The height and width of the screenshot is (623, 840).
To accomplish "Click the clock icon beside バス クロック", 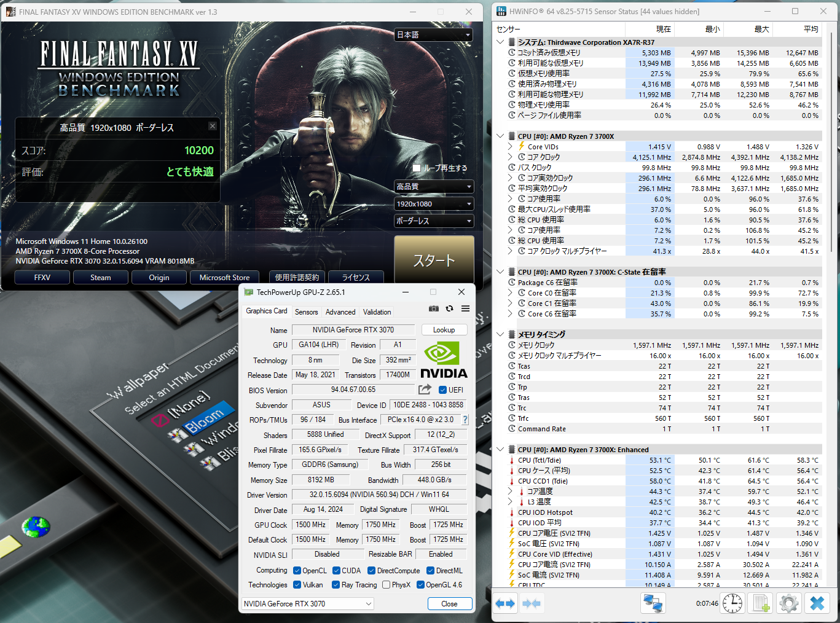I will (512, 167).
